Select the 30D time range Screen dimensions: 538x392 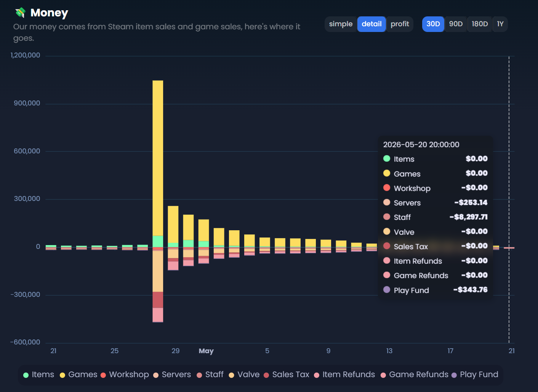433,24
